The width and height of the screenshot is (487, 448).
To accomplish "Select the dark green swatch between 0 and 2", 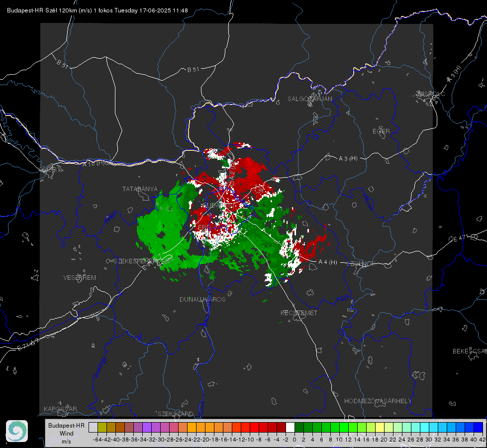I will coord(299,427).
